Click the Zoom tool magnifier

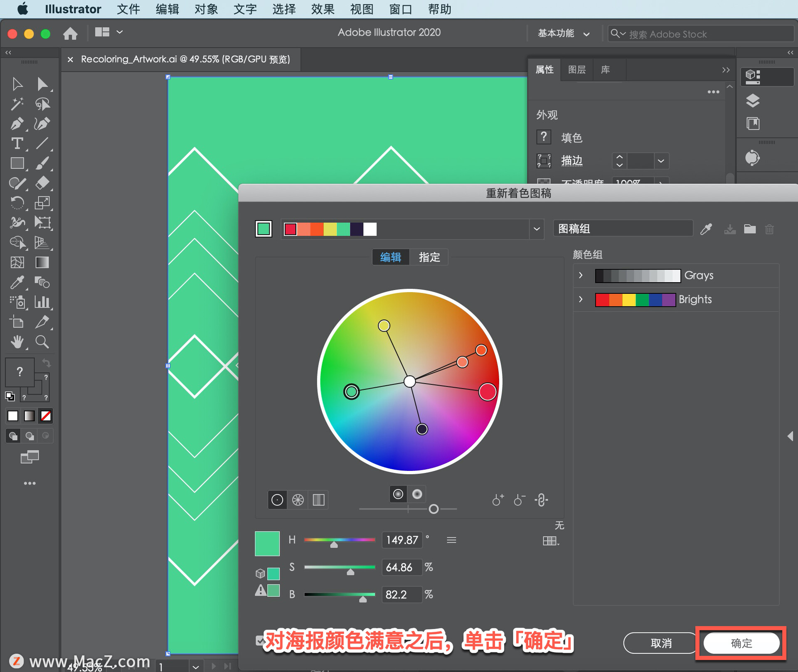click(x=42, y=342)
